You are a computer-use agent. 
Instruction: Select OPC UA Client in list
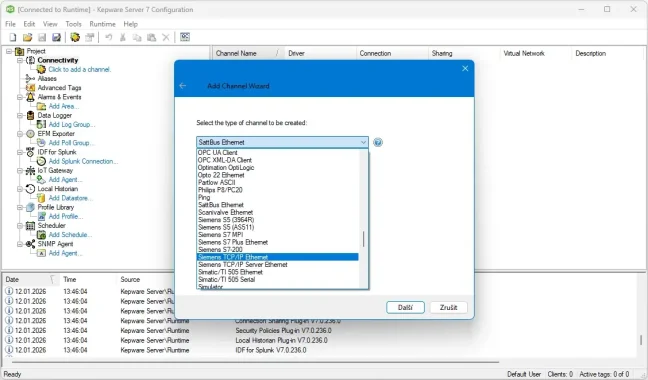tap(277, 152)
